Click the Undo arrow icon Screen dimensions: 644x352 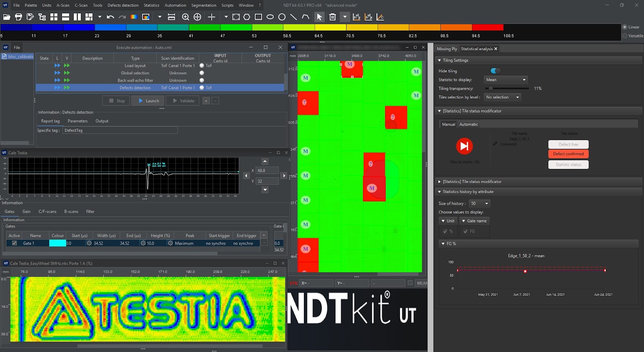click(x=111, y=17)
